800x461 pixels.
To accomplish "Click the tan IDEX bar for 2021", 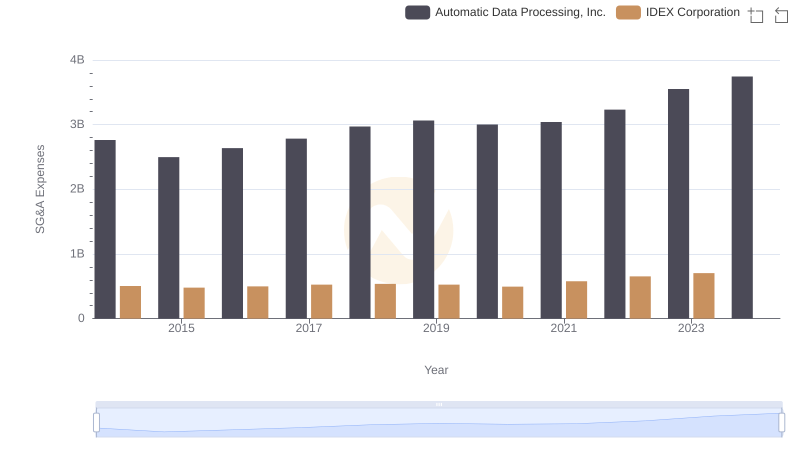I will click(x=577, y=300).
